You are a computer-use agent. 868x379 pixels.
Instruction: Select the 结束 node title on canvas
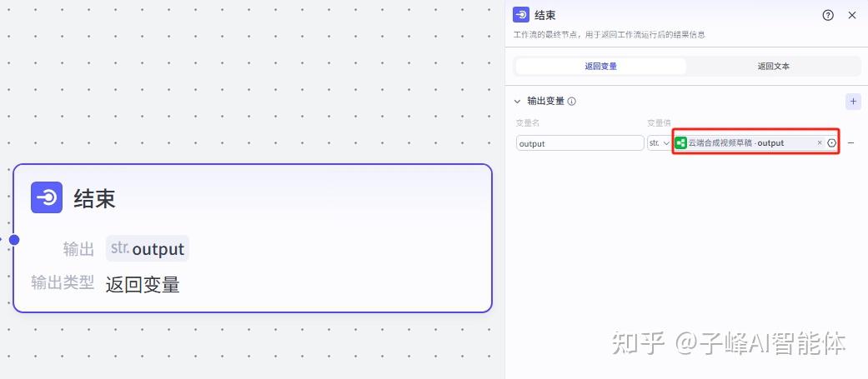(x=94, y=198)
